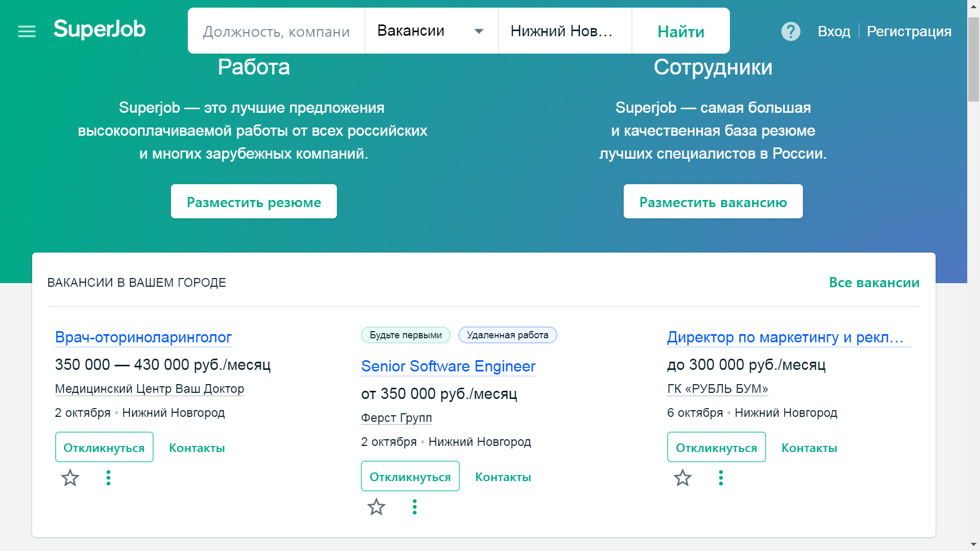The height and width of the screenshot is (551, 980).
Task: Click the page's vertical scrollbar thumb
Action: [973, 60]
